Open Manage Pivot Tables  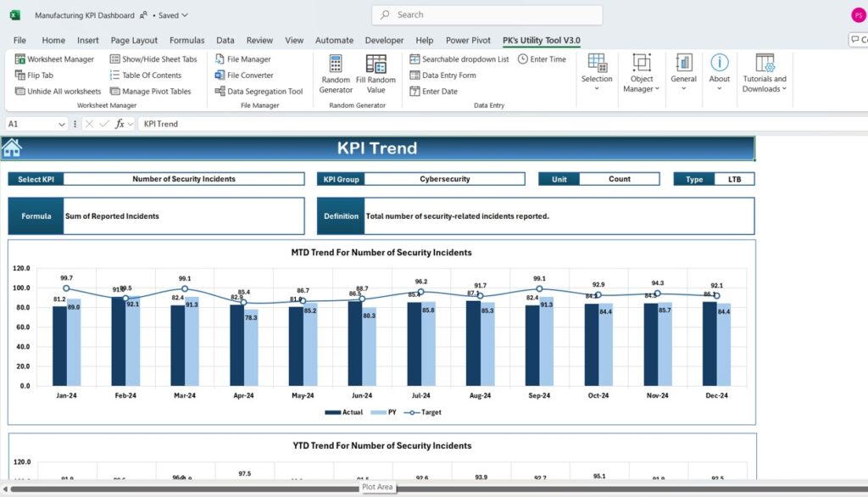point(151,92)
